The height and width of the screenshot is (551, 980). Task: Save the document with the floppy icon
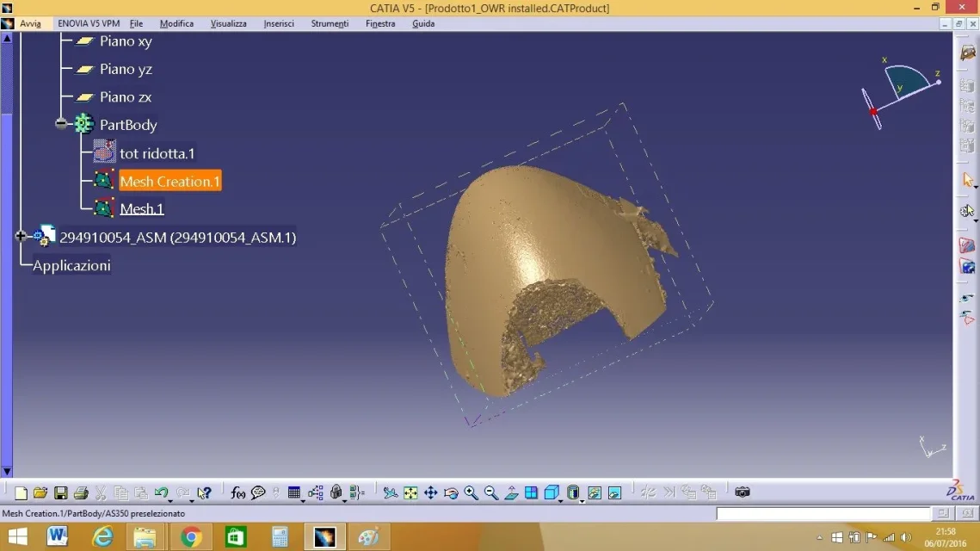tap(60, 492)
